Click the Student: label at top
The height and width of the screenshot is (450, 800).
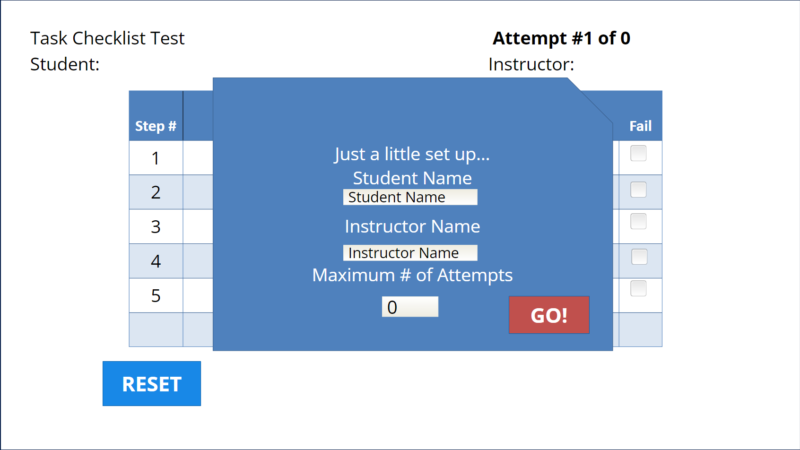pos(65,65)
